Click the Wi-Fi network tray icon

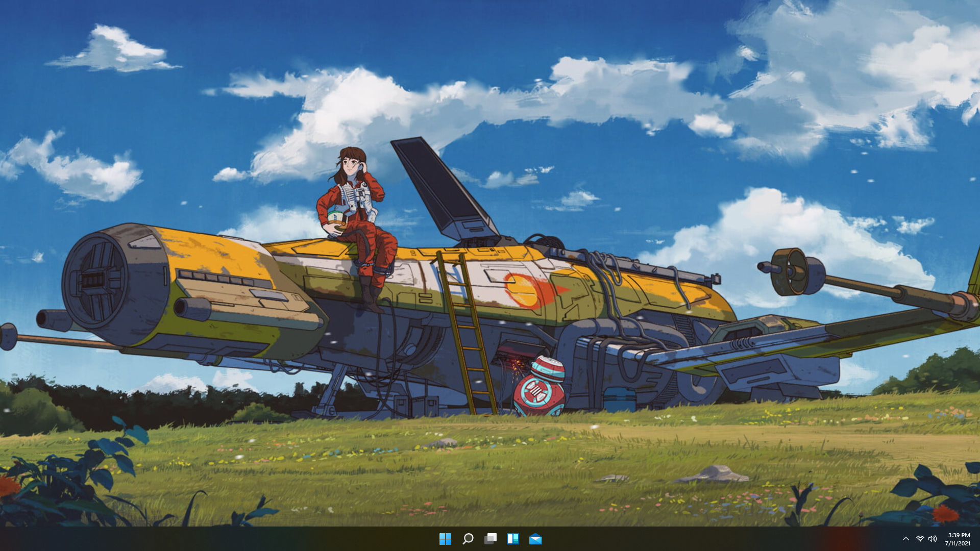point(920,539)
